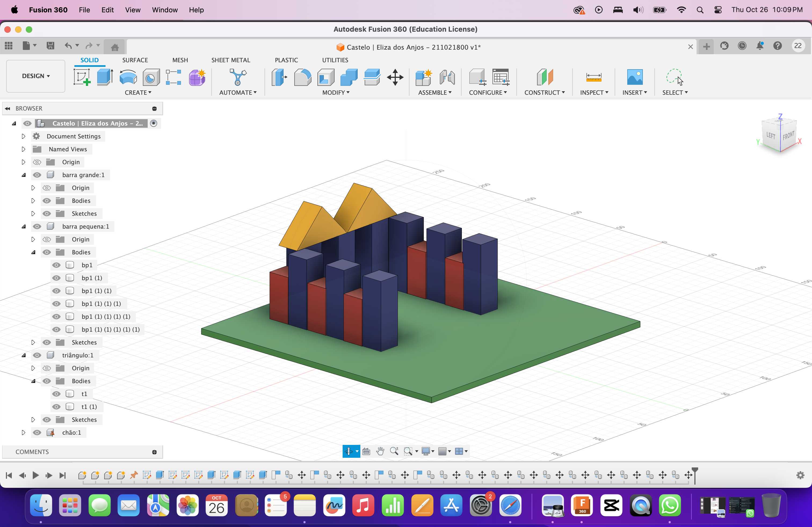Select the Pan hand tool
The image size is (812, 527).
tap(380, 451)
